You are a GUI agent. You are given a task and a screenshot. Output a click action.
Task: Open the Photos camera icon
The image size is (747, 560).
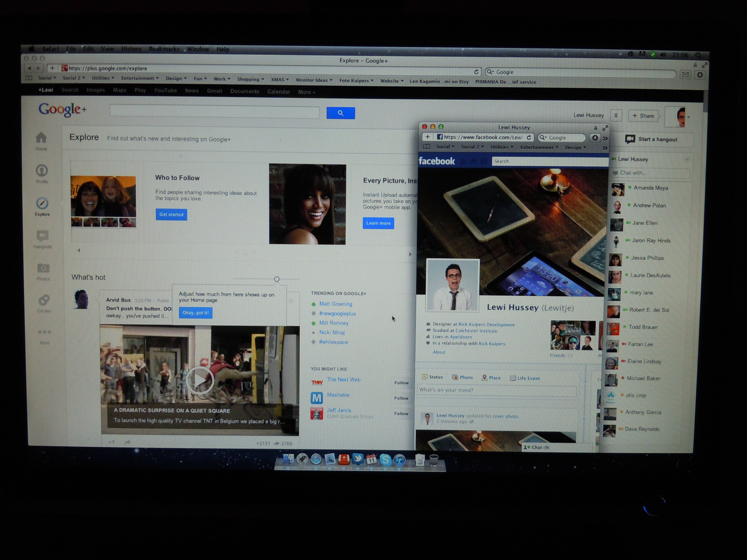(x=43, y=268)
